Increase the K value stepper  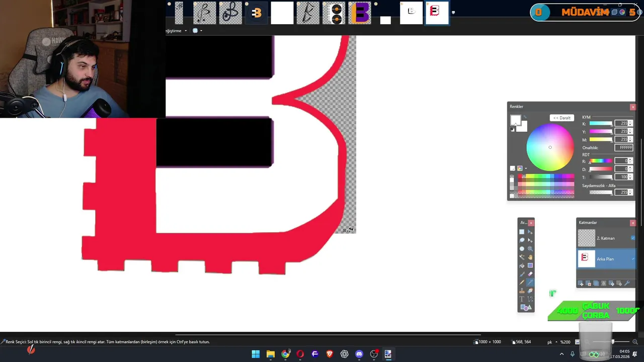[630, 122]
